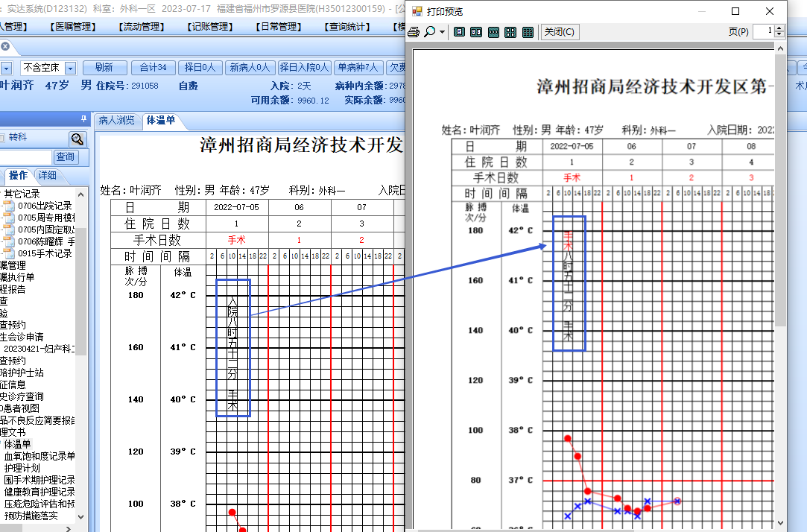Viewport: 807px width, 532px height.
Task: Open the 流动管理 menu
Action: pyautogui.click(x=142, y=27)
